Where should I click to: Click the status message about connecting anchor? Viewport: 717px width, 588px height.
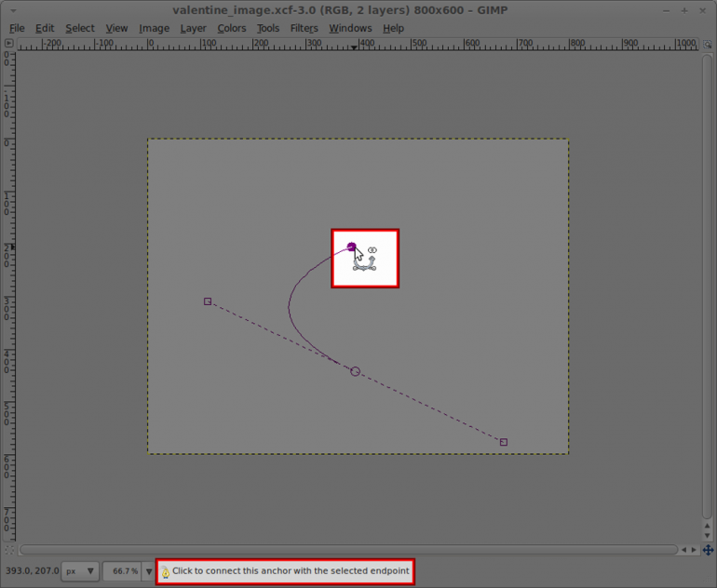coord(291,571)
